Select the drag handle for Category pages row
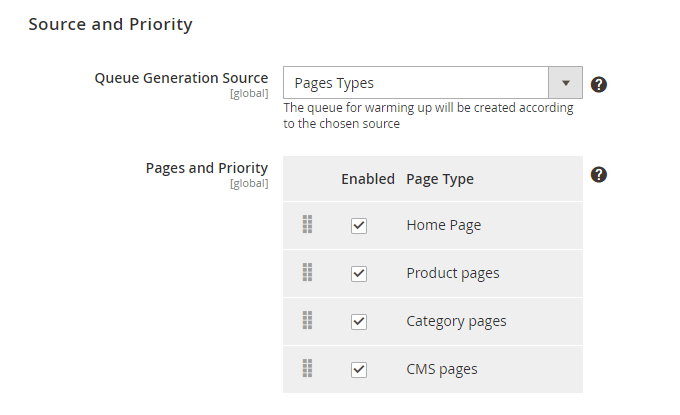 [x=308, y=321]
